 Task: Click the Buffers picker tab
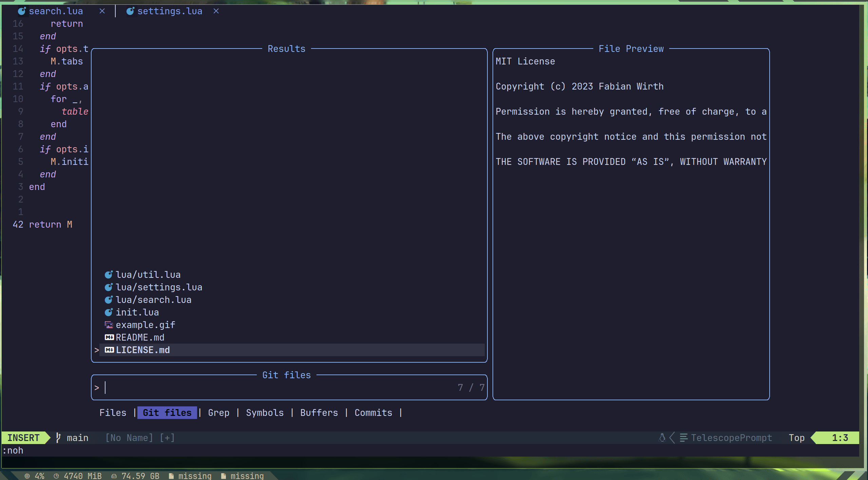319,412
